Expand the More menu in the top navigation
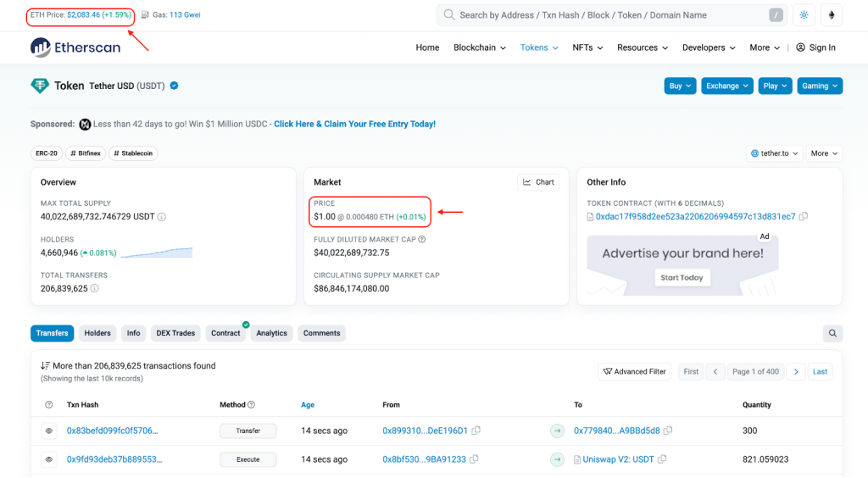The image size is (868, 478). (x=765, y=47)
